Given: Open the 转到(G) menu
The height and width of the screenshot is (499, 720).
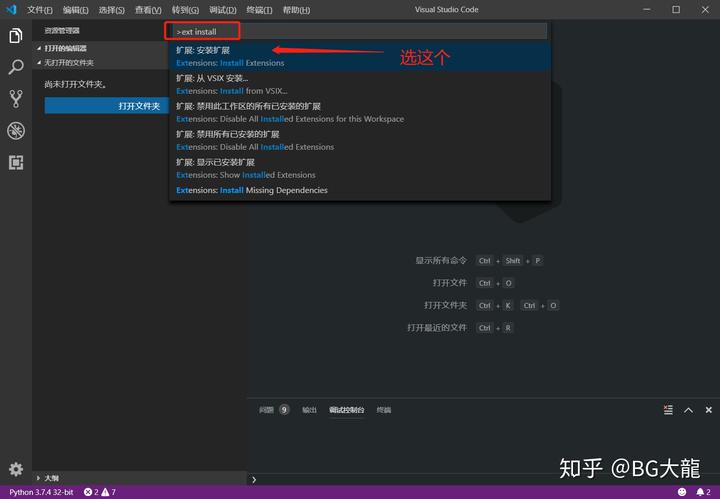Looking at the screenshot, I should [185, 10].
